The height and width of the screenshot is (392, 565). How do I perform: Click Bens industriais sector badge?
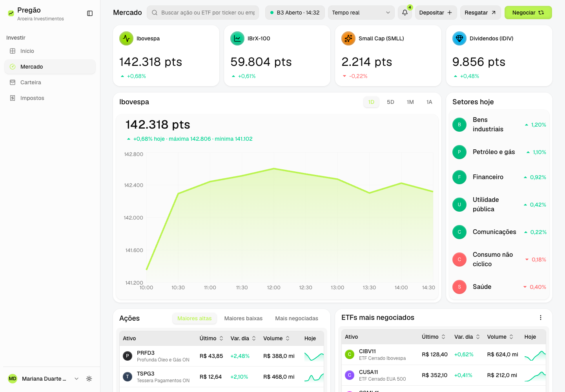pos(459,125)
